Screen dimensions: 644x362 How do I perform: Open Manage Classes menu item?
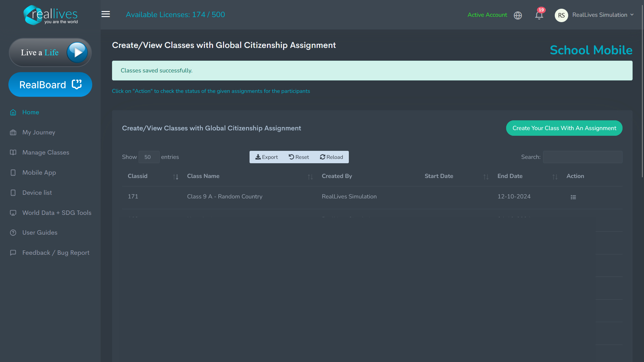tap(46, 153)
